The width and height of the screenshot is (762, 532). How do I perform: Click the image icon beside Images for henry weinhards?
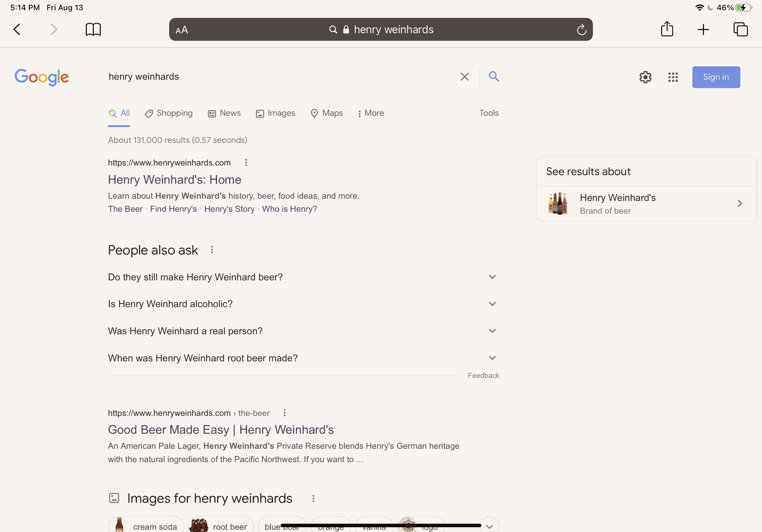click(114, 498)
